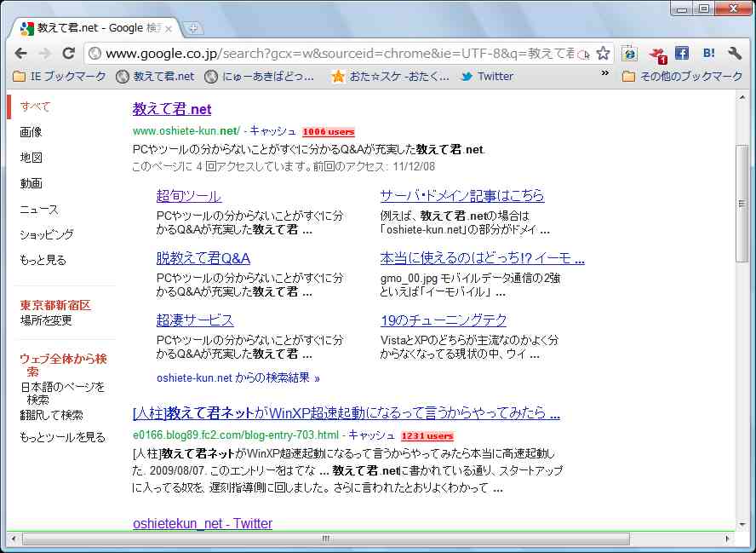The height and width of the screenshot is (553, 756).
Task: Open the おた☆スケ bookmark
Action: pyautogui.click(x=391, y=76)
